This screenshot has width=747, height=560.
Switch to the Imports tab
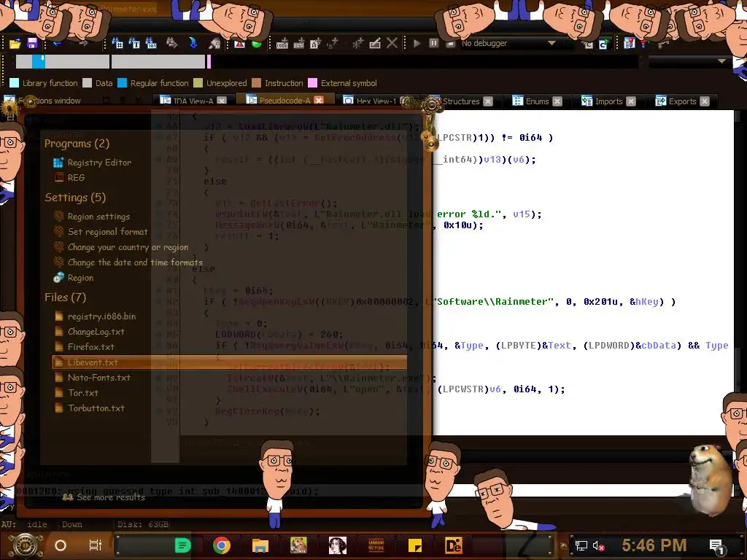[x=608, y=101]
